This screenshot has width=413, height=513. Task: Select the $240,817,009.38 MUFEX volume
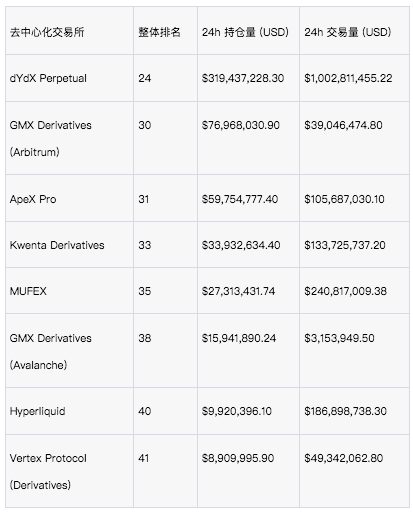point(345,291)
